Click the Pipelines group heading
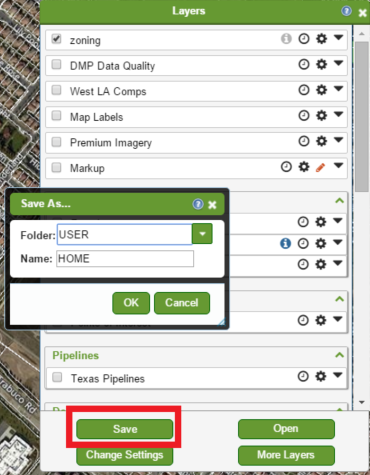 (x=76, y=355)
